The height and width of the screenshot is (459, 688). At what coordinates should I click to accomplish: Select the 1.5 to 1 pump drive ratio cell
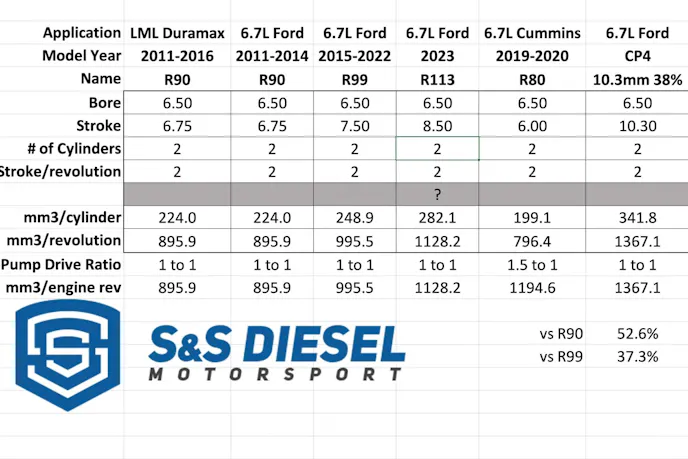coord(532,264)
